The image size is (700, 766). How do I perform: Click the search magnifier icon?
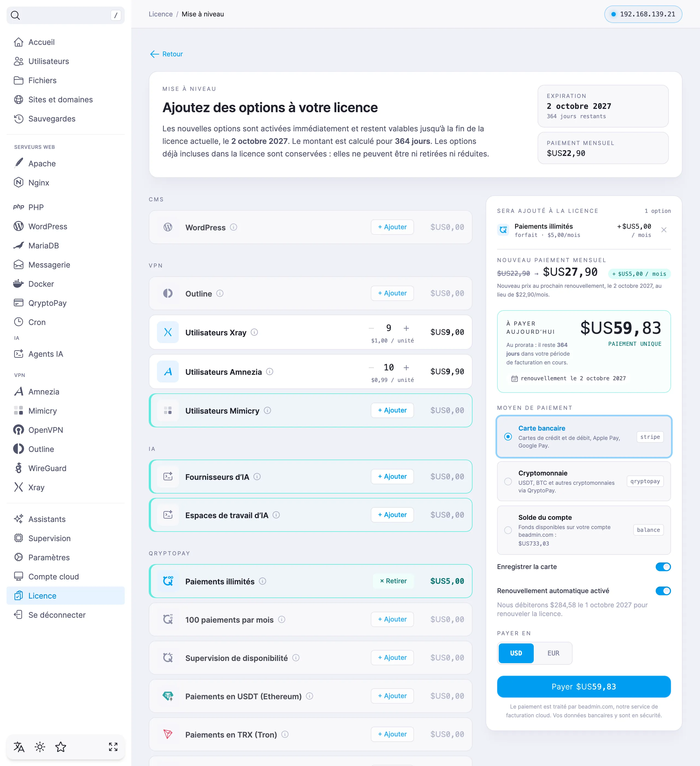pos(15,15)
